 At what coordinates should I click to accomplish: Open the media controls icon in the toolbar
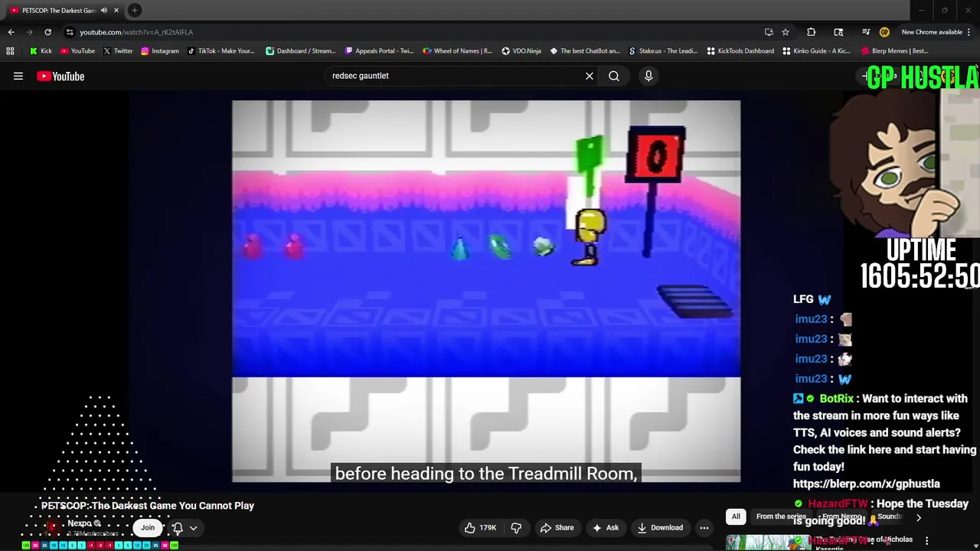tap(866, 32)
